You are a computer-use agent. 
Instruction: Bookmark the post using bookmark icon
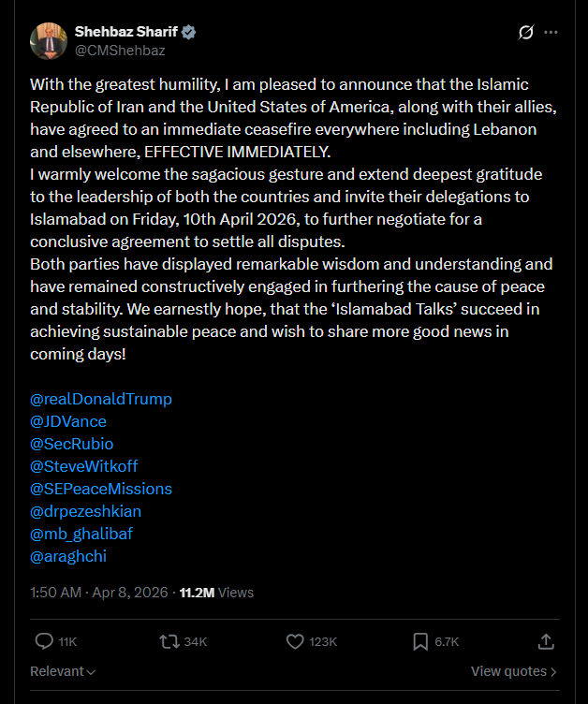[x=421, y=641]
